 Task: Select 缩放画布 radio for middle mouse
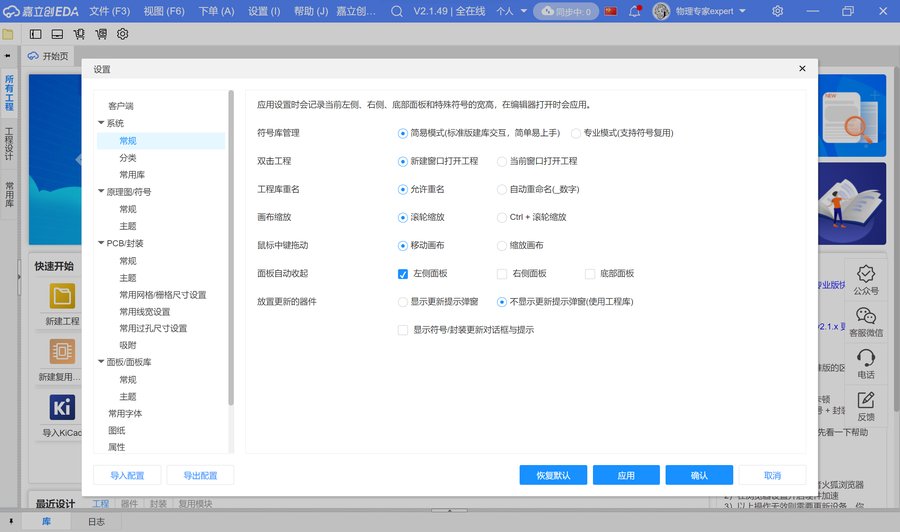click(x=502, y=246)
